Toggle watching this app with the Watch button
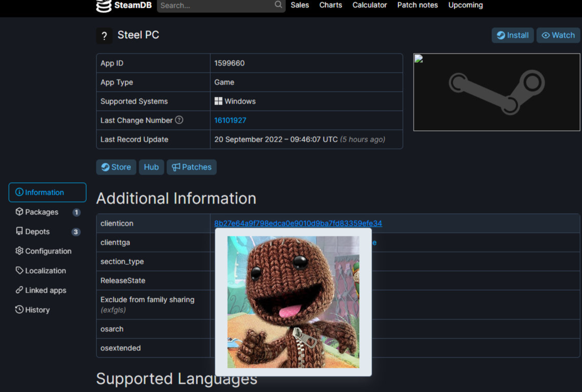The image size is (582, 392). coord(558,35)
